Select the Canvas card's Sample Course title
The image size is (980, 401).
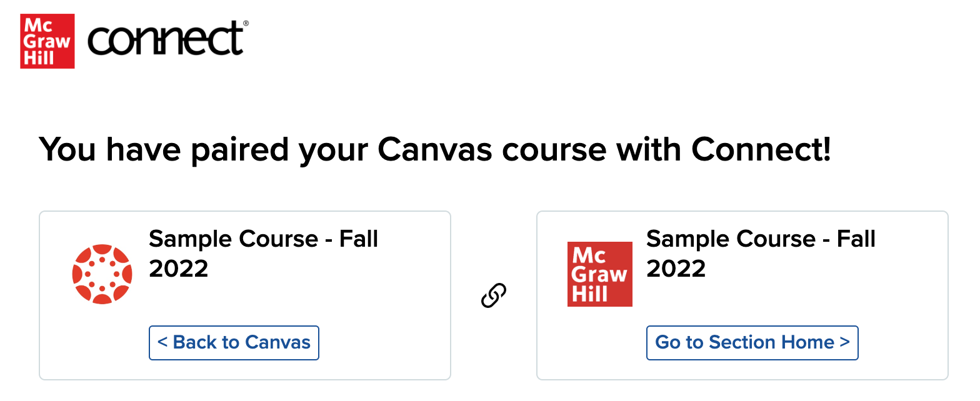264,254
